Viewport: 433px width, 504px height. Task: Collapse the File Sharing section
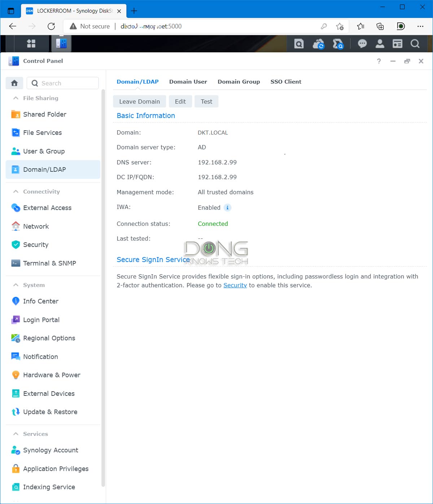[x=16, y=98]
